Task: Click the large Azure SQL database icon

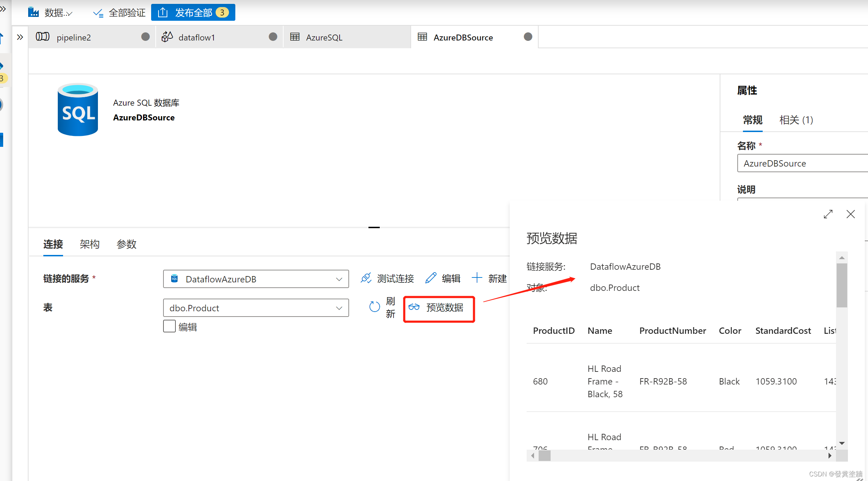Action: pos(77,110)
